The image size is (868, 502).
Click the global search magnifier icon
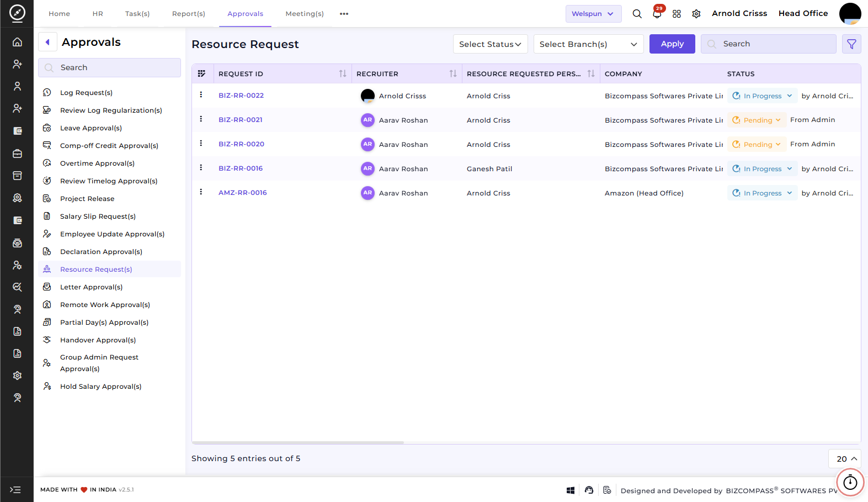[637, 14]
